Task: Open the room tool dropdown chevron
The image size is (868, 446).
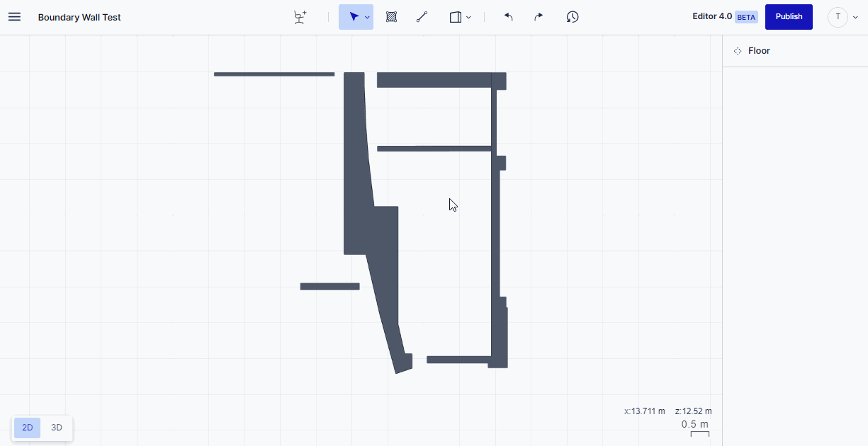Action: click(468, 16)
